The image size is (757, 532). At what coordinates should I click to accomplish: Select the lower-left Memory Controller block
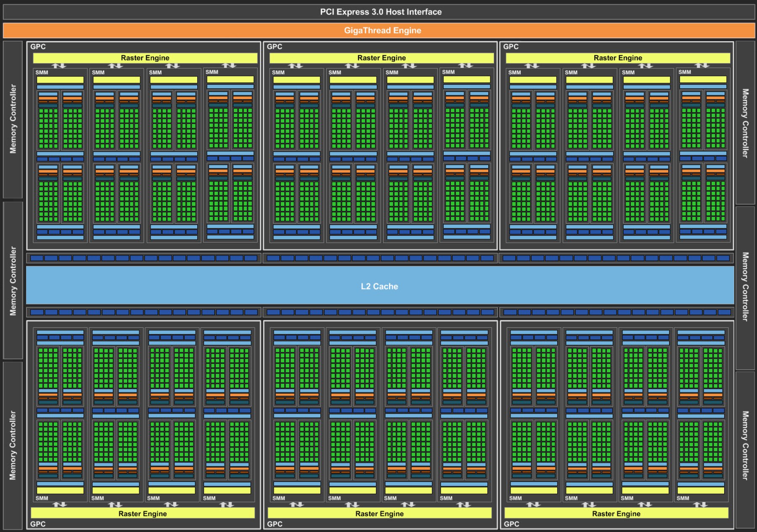click(13, 445)
